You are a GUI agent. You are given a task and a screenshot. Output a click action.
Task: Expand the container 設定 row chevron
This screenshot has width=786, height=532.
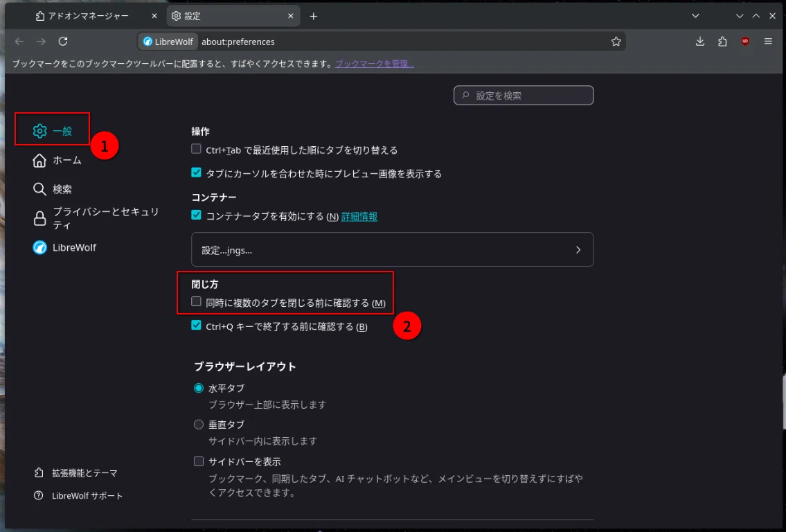click(x=578, y=249)
